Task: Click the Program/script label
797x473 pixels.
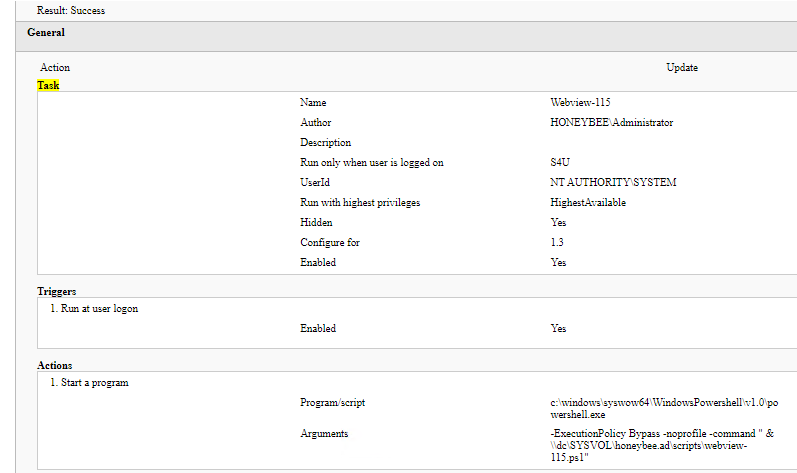Action: click(332, 403)
